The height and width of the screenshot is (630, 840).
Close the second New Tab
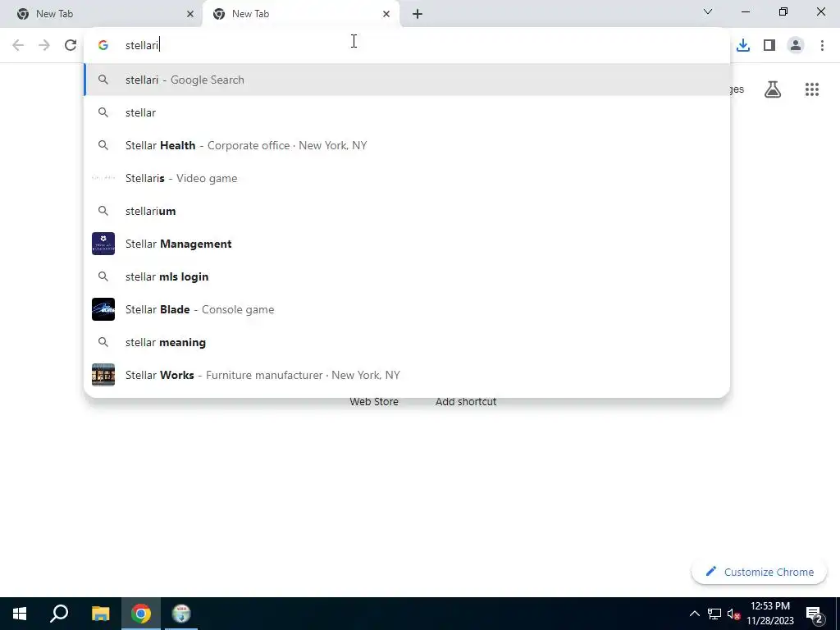[386, 14]
